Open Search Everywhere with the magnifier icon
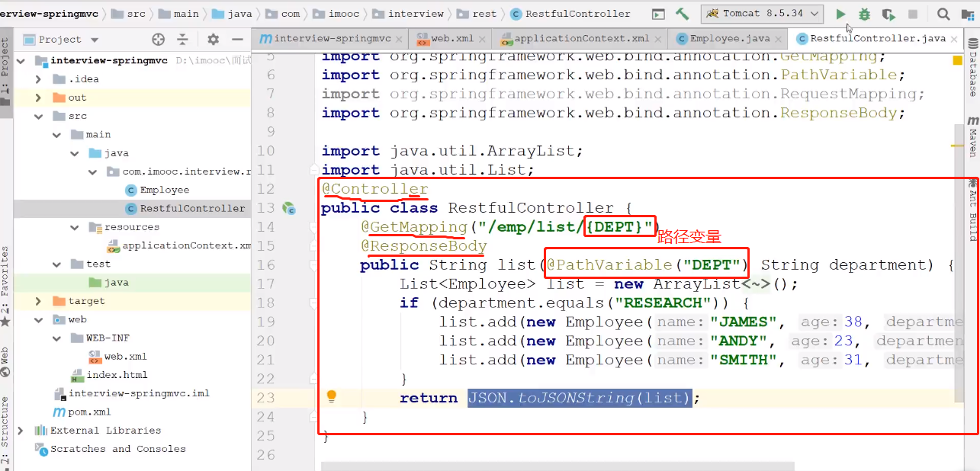 (x=943, y=14)
